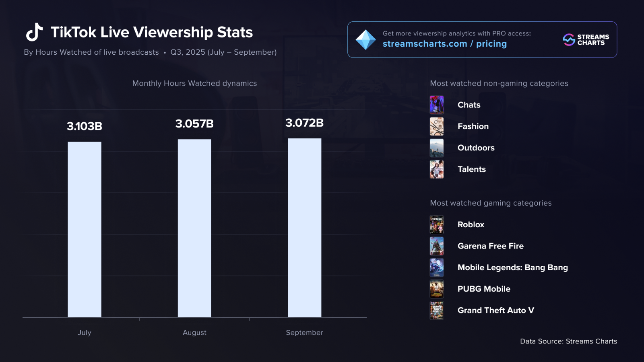This screenshot has width=644, height=362.
Task: Click the July 3.103B bar
Action: pos(85,229)
